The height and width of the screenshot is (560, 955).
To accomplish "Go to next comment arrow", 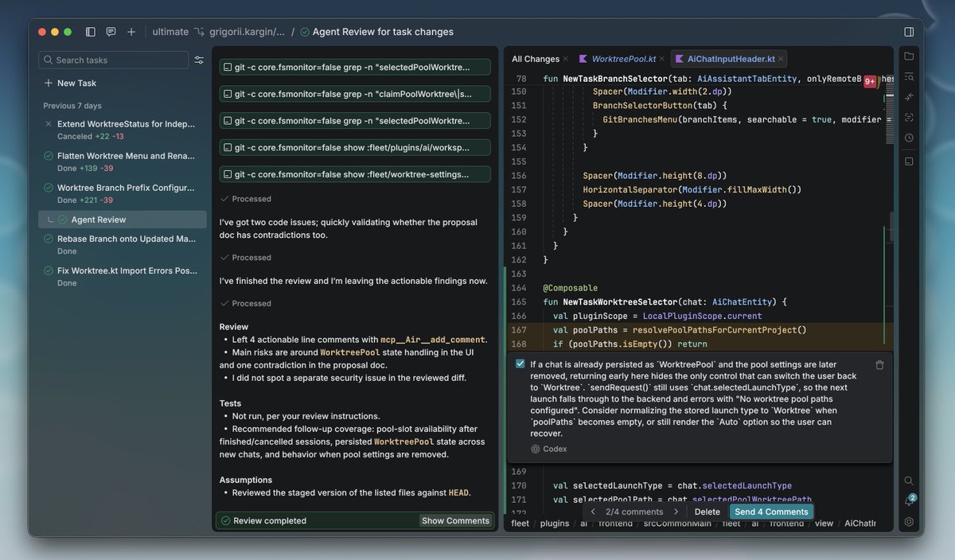I will click(676, 511).
